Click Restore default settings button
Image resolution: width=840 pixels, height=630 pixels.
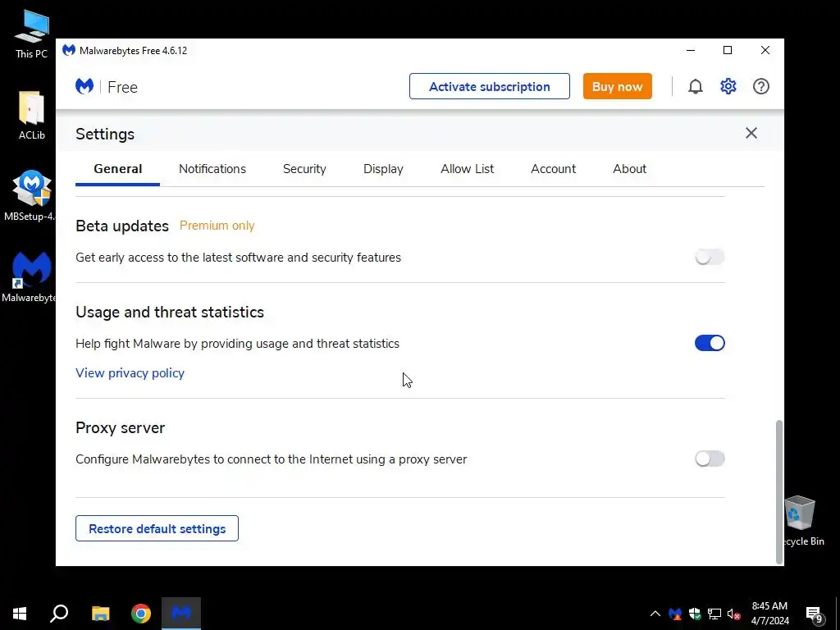click(x=157, y=528)
